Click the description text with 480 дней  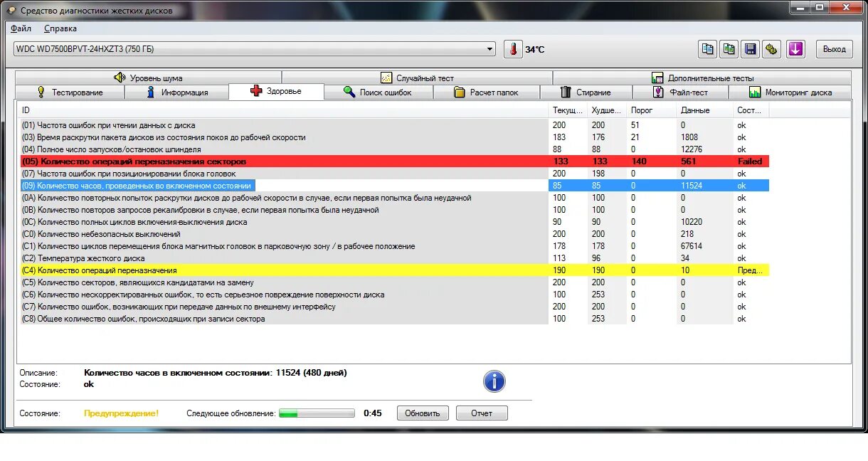click(215, 373)
